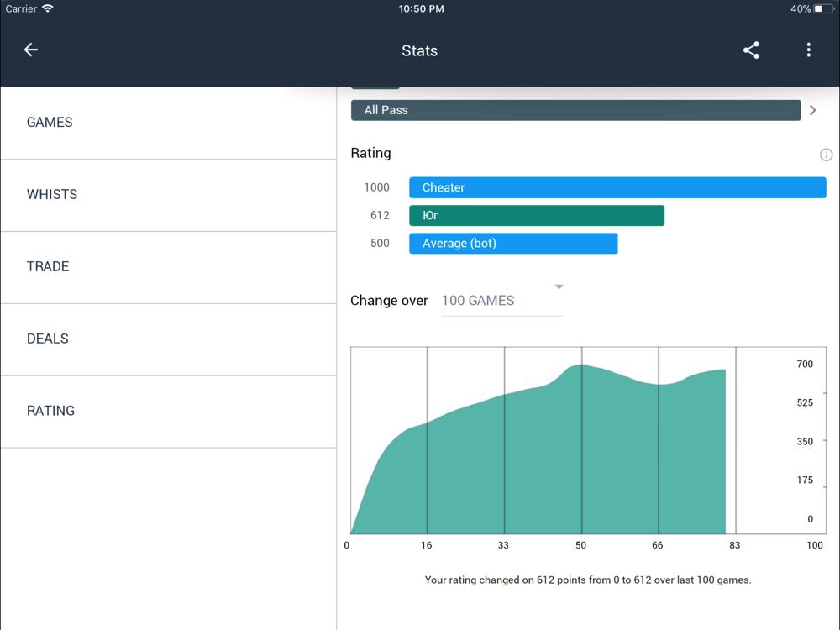Tap the share icon in the header
840x630 pixels.
pyautogui.click(x=751, y=50)
